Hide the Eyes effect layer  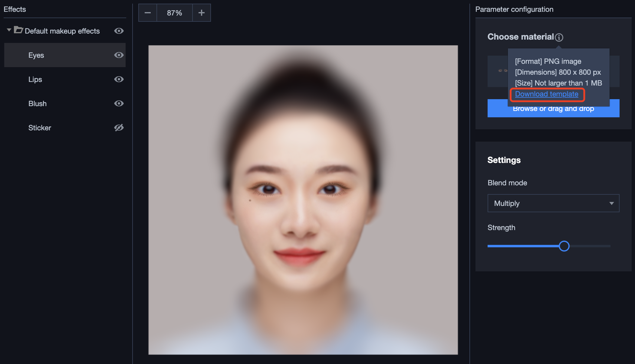point(119,55)
